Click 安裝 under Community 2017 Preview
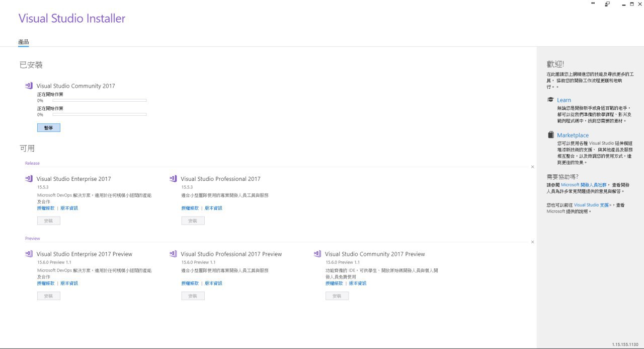Image resolution: width=644 pixels, height=349 pixels. pos(337,296)
